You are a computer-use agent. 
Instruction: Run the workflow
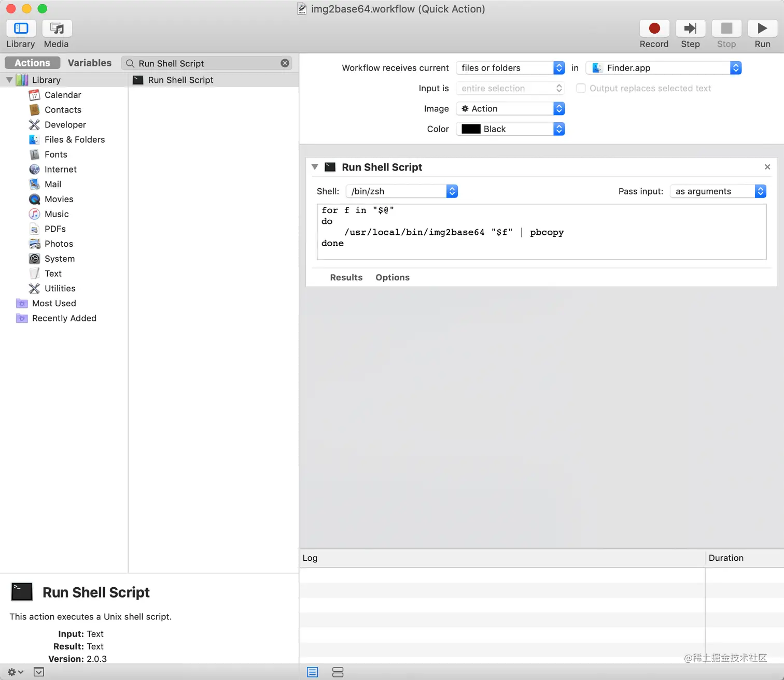coord(762,29)
